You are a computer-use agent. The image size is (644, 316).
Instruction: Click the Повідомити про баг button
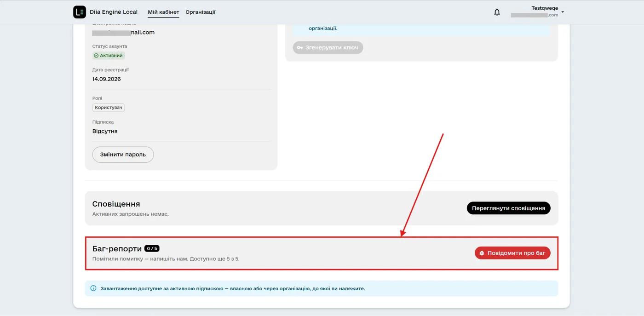pyautogui.click(x=512, y=253)
